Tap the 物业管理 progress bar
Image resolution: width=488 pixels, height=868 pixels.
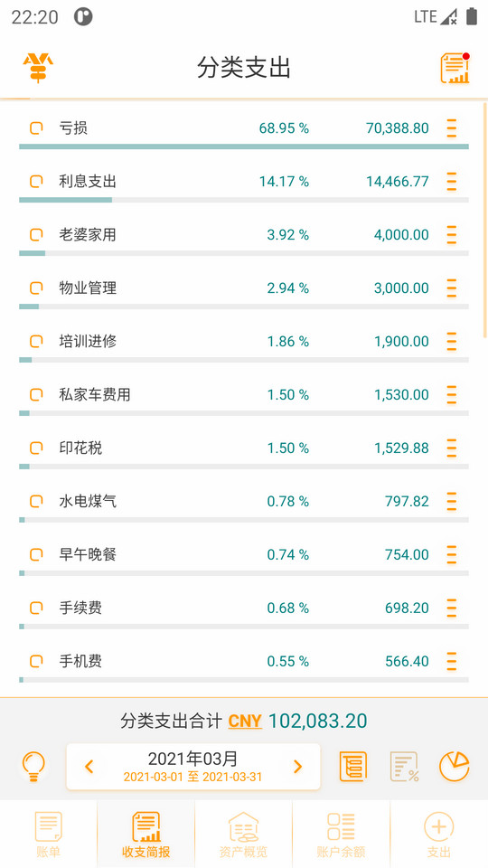tap(244, 307)
